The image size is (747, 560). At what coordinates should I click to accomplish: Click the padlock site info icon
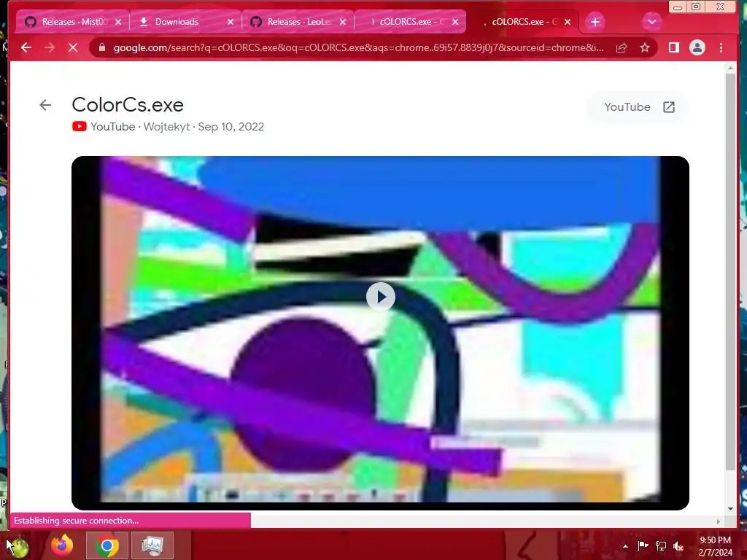pyautogui.click(x=101, y=47)
